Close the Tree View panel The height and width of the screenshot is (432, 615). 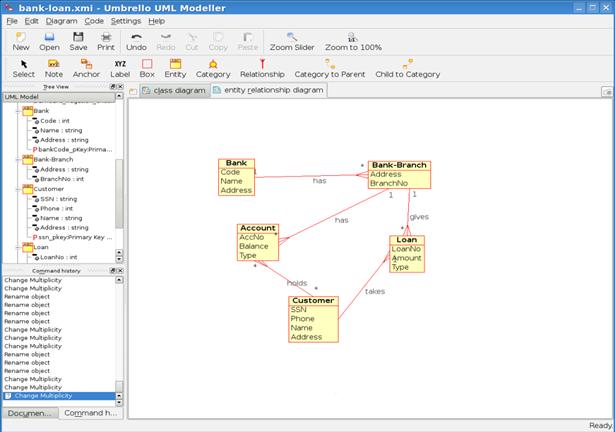click(120, 86)
